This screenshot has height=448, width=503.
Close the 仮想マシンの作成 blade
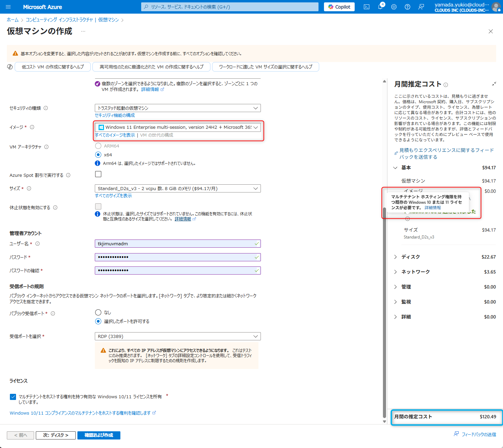[x=491, y=31]
